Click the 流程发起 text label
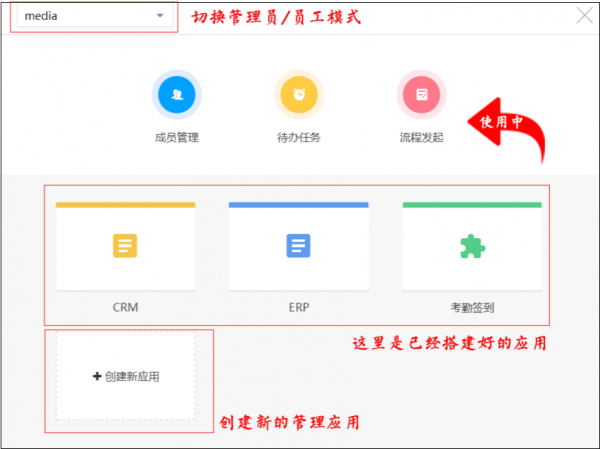The height and width of the screenshot is (449, 600). 421,137
